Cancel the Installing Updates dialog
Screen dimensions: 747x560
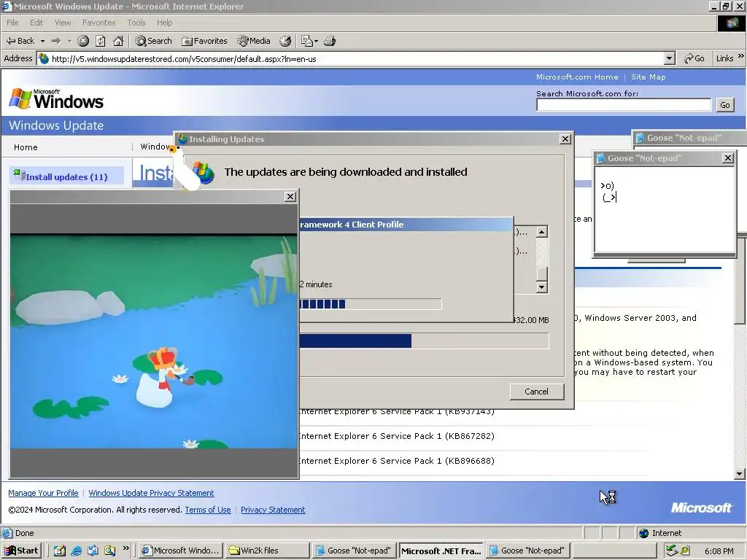click(536, 392)
